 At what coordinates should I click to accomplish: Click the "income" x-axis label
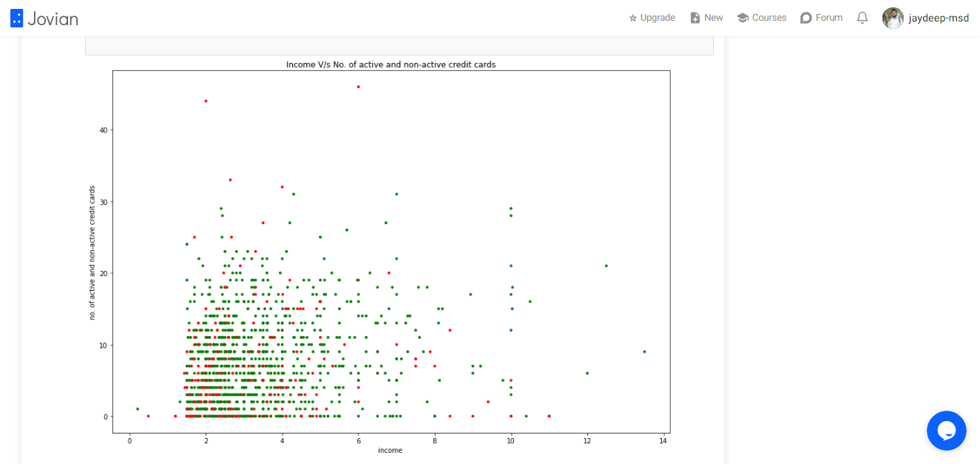click(391, 450)
